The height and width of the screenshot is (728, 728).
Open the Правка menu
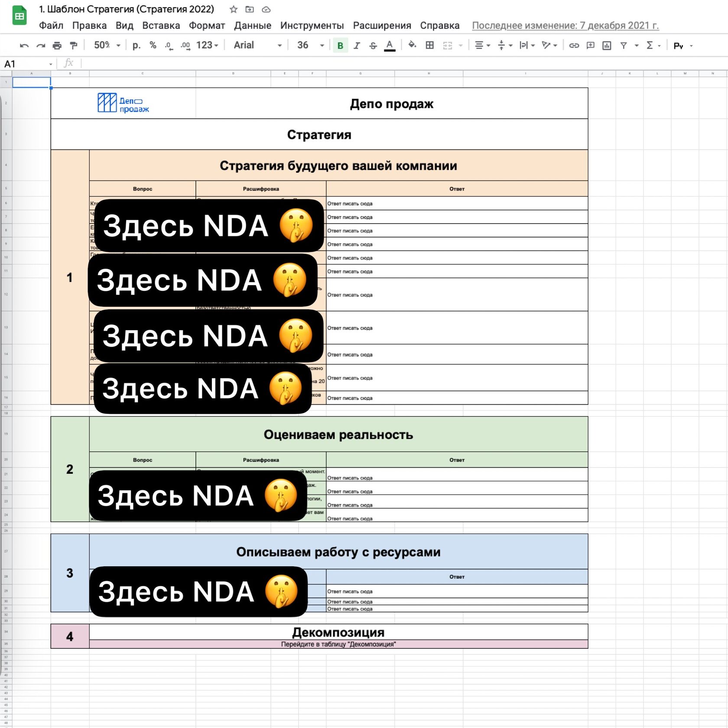pos(89,26)
